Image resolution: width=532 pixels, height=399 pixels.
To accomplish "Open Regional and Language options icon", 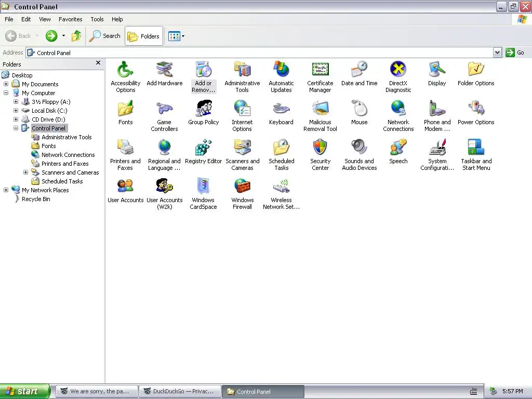I will tap(164, 155).
